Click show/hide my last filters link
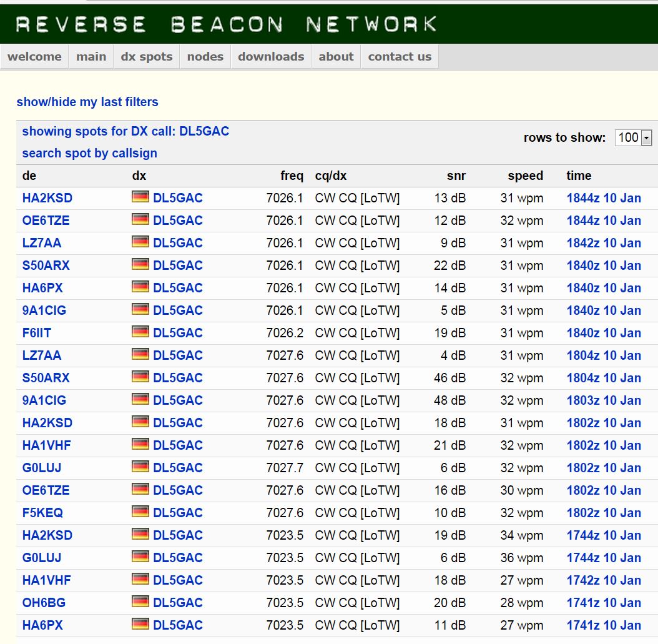658x644 pixels. tap(87, 102)
